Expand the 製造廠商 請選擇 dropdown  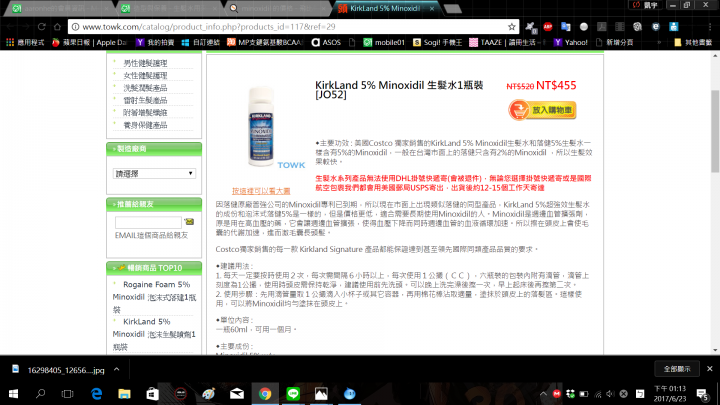coord(154,174)
